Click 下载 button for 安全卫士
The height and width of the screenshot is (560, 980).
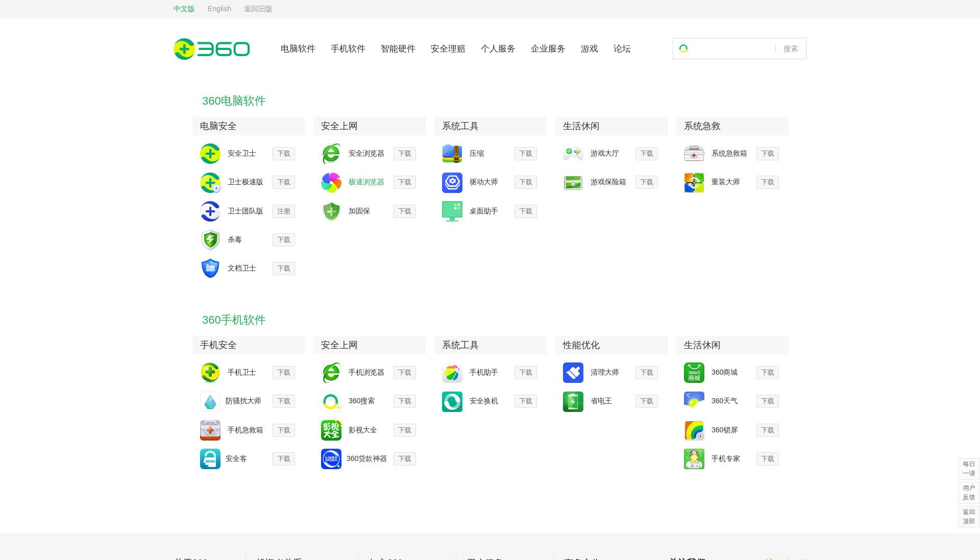click(x=284, y=154)
